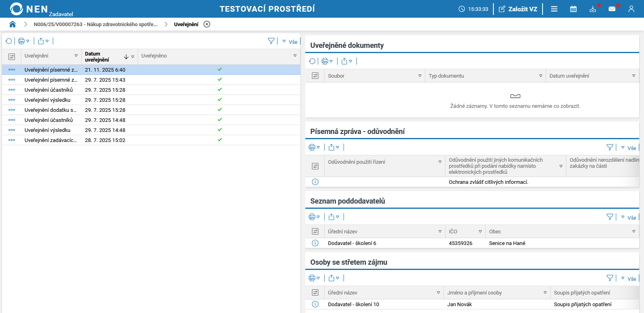Image resolution: width=644 pixels, height=313 pixels.
Task: Open column settings in Uveřejněné dokumenty
Action: point(315,76)
